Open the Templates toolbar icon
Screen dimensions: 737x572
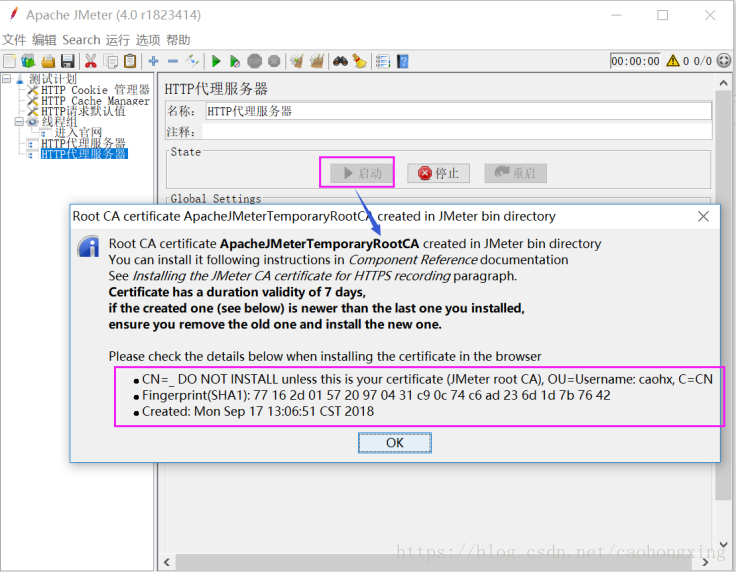tap(28, 61)
